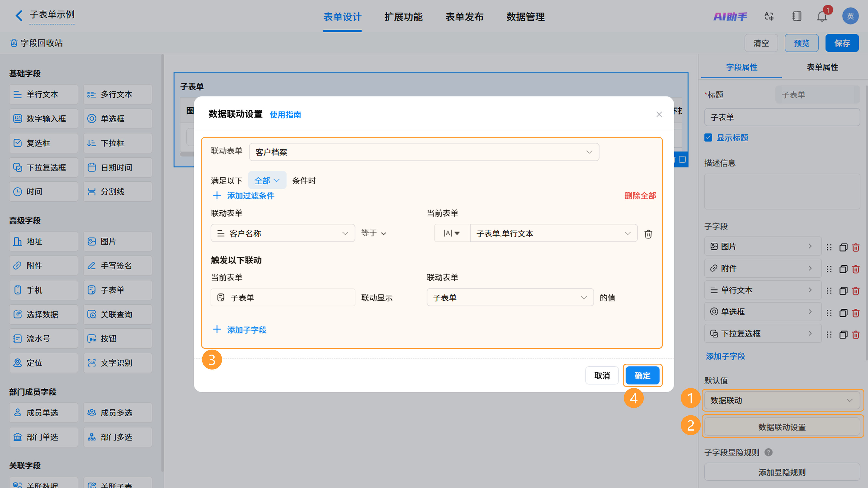Viewport: 868px width, 488px height.
Task: Switch to 字段属性 tab
Action: pyautogui.click(x=741, y=67)
